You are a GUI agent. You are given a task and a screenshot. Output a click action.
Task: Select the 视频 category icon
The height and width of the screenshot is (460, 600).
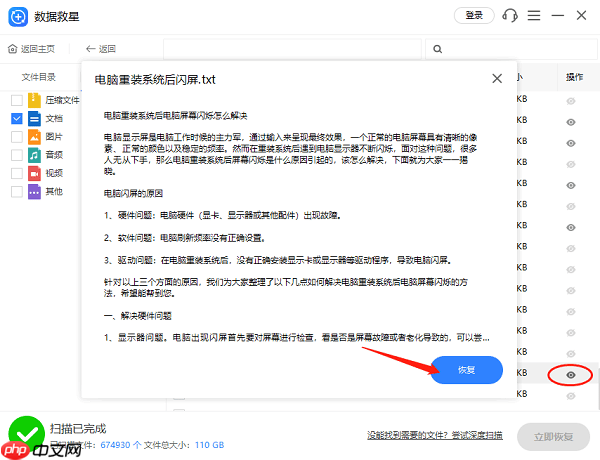tap(34, 173)
